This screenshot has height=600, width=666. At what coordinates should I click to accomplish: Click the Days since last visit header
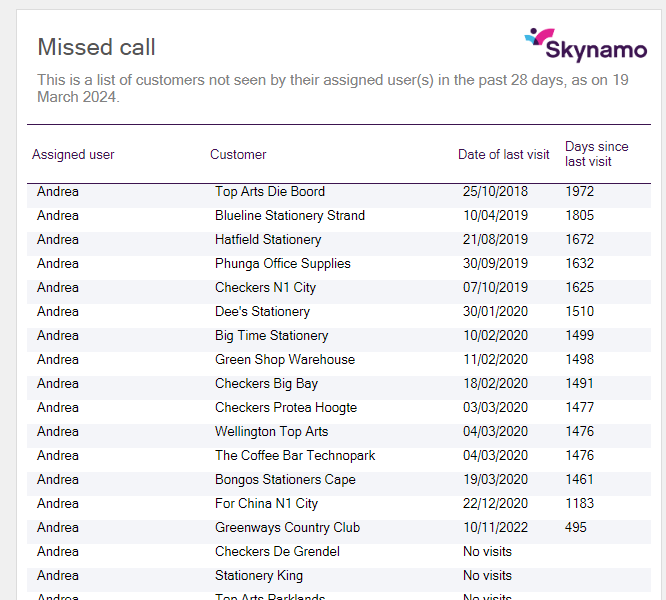coord(596,154)
